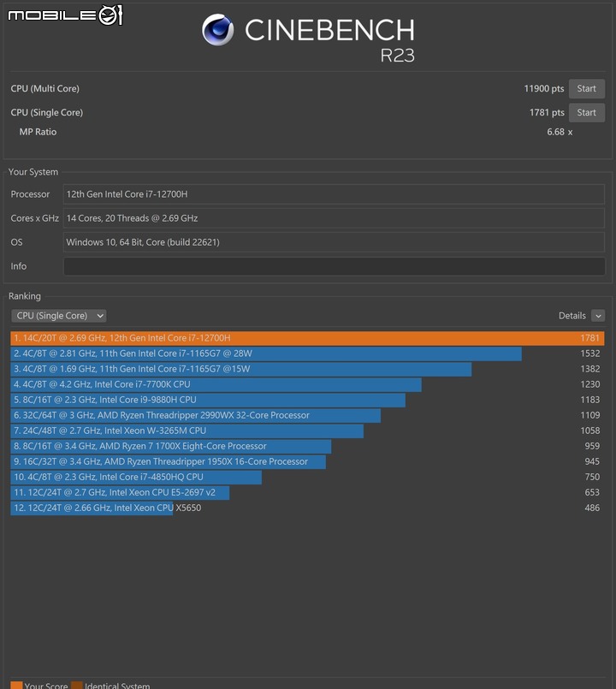Click the score 1230 in ranking

coord(590,384)
